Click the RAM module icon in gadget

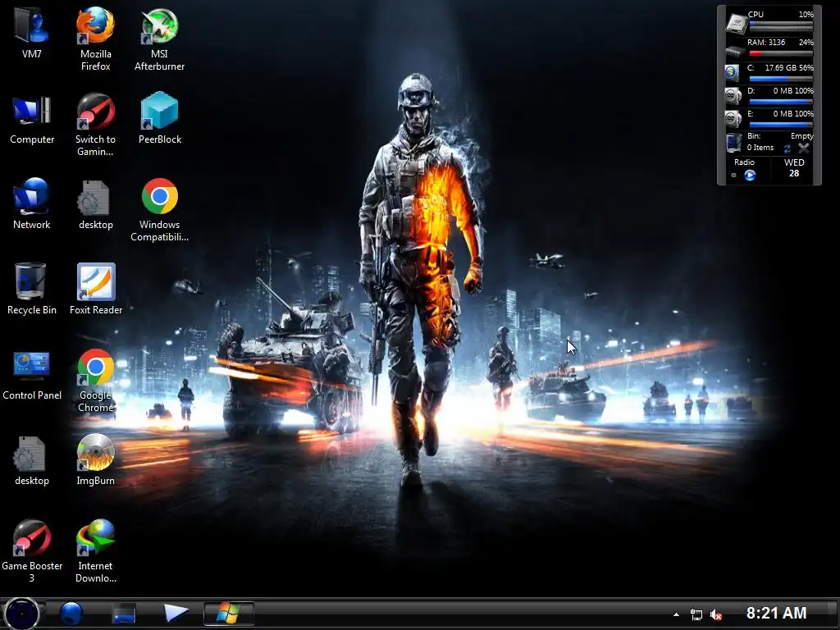pos(736,52)
